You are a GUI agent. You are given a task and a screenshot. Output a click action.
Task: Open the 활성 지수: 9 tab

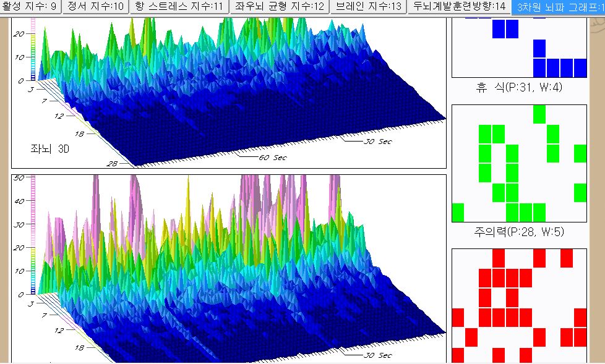(x=30, y=7)
